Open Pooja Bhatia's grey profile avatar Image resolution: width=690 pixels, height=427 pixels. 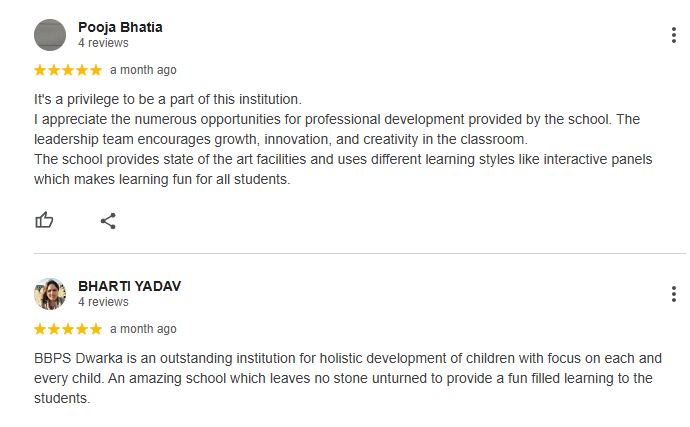[x=50, y=35]
